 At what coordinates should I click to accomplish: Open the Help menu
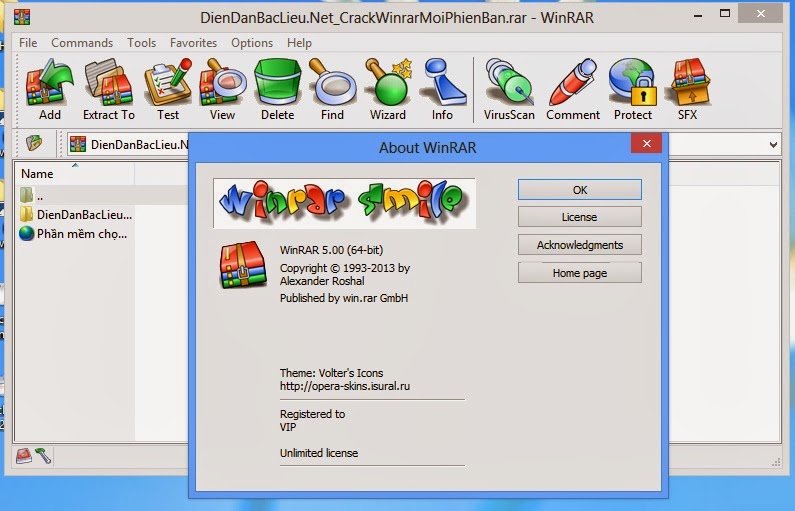pos(299,43)
